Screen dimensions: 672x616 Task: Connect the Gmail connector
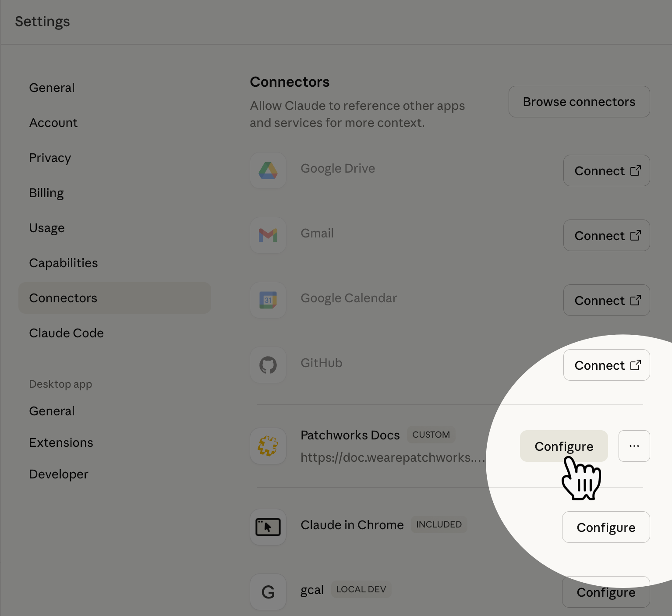click(606, 235)
